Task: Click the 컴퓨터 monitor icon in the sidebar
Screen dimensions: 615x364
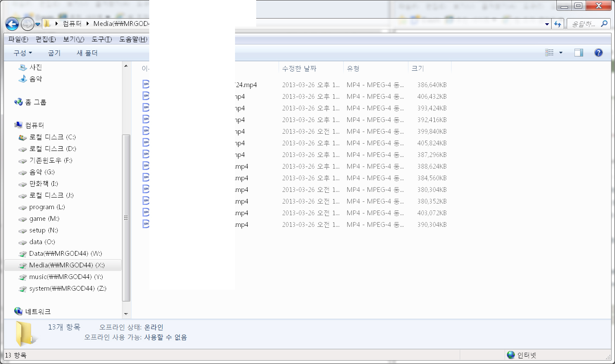Action: coord(19,125)
